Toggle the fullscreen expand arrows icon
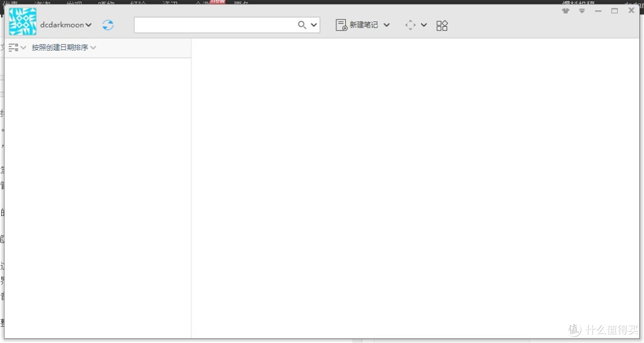The width and height of the screenshot is (644, 343). point(410,25)
